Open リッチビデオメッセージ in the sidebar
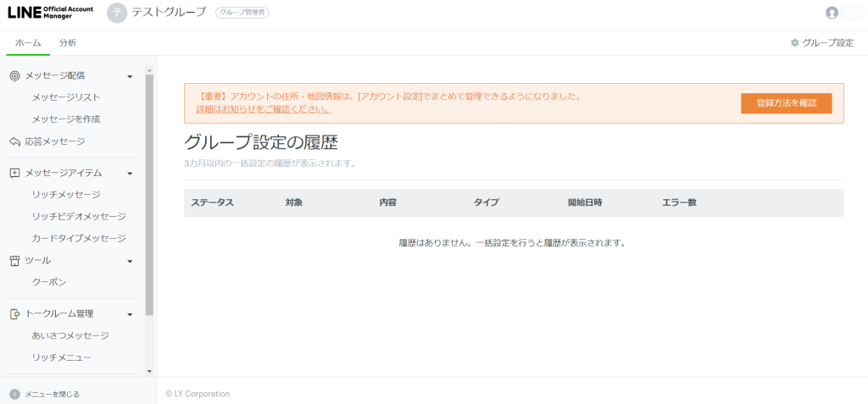868x404 pixels. (79, 216)
